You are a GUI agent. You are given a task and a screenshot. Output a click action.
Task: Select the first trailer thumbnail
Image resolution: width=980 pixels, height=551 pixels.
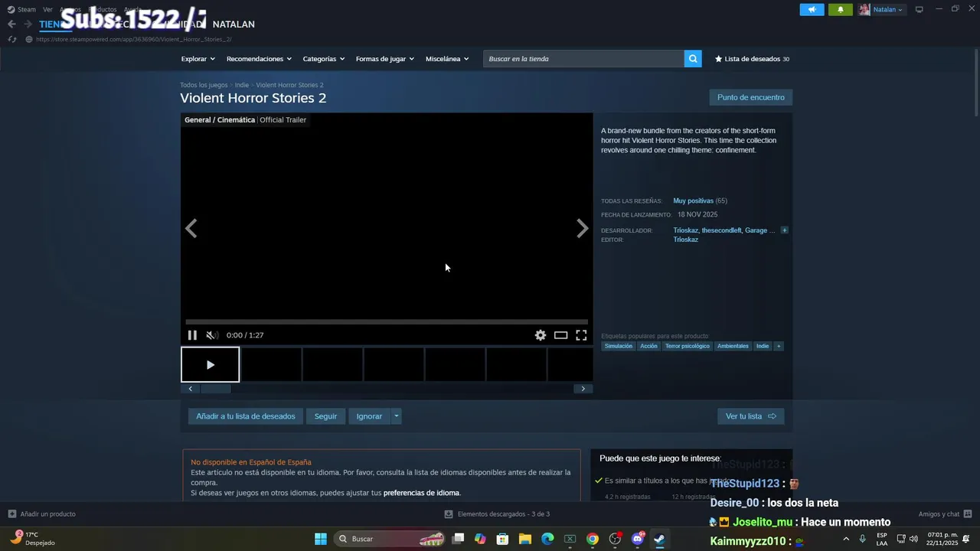(211, 365)
